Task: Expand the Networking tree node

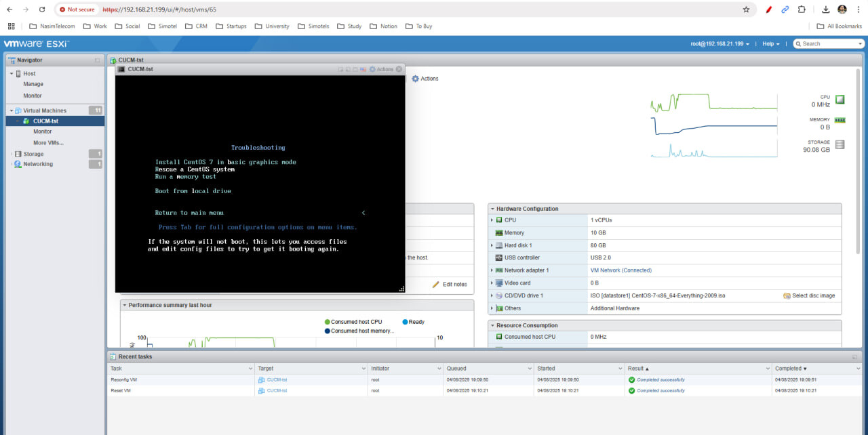Action: coord(11,164)
